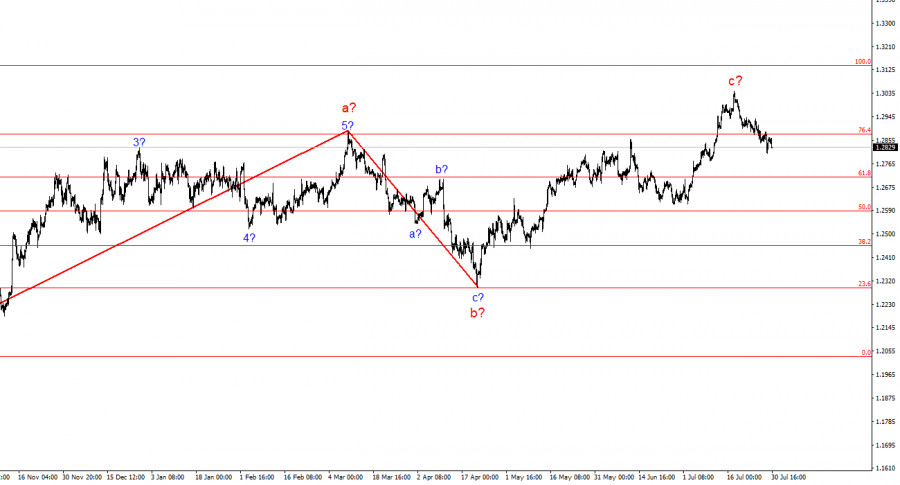This screenshot has width=900, height=485.
Task: Select the 1.1875 price axis value
Action: click(885, 398)
